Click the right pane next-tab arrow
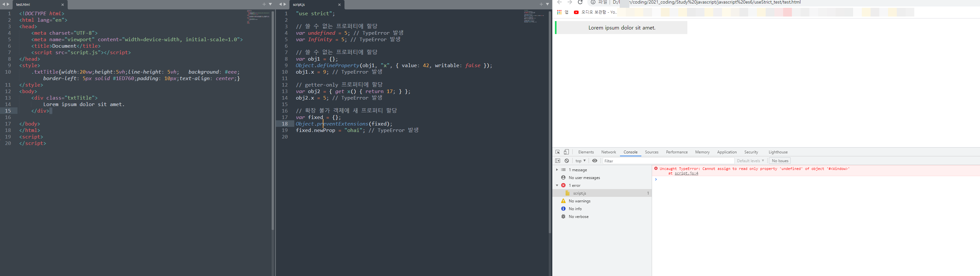This screenshot has width=980, height=276. click(285, 4)
